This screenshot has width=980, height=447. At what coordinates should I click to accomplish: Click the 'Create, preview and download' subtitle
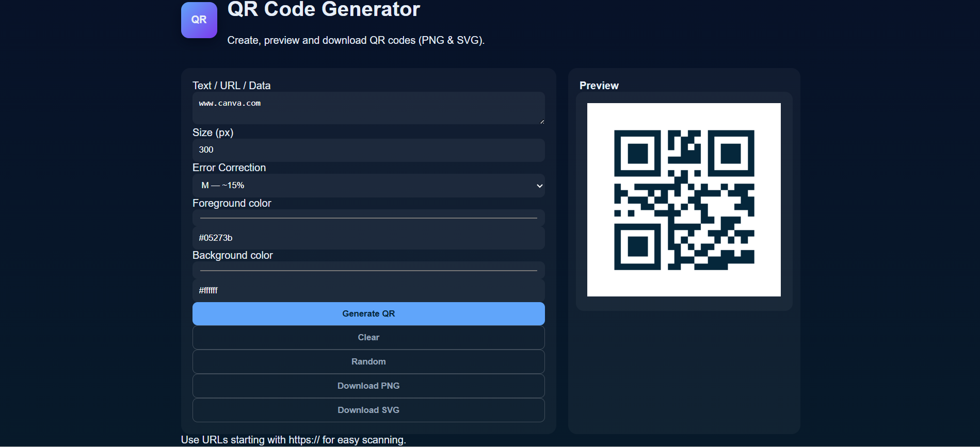(x=356, y=40)
